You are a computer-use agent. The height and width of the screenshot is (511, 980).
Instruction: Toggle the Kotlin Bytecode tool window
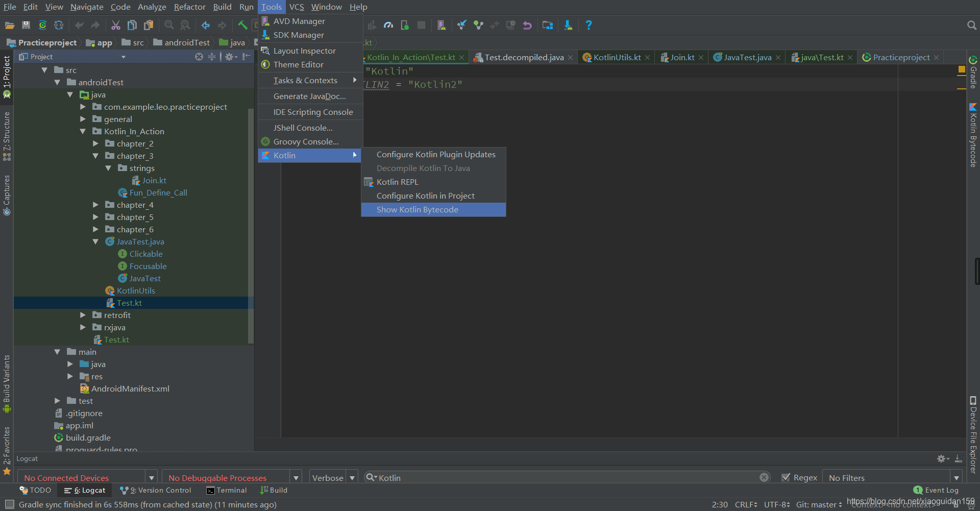pos(973,135)
